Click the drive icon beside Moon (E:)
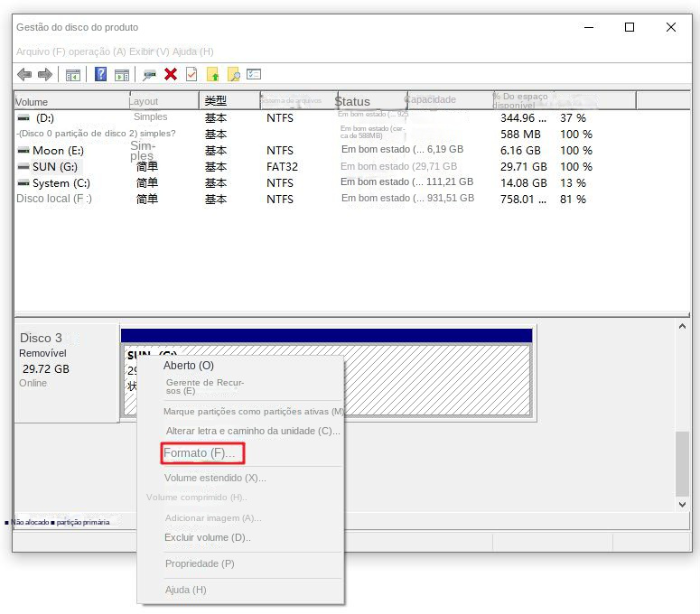The image size is (700, 614). point(23,151)
